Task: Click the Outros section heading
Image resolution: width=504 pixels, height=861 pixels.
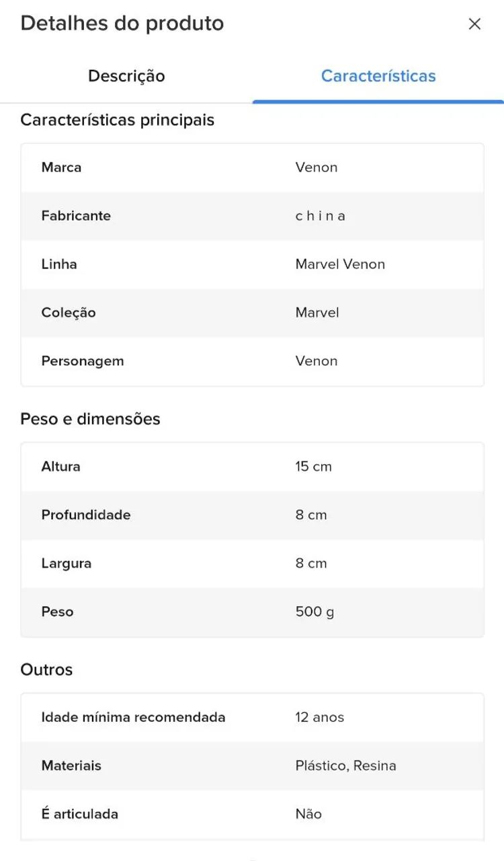Action: [x=46, y=670]
